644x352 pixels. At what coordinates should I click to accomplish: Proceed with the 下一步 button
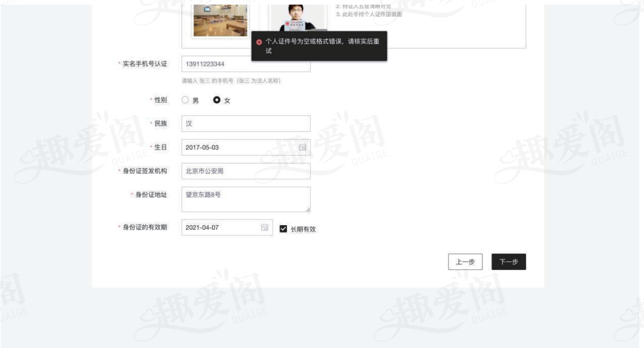point(508,261)
